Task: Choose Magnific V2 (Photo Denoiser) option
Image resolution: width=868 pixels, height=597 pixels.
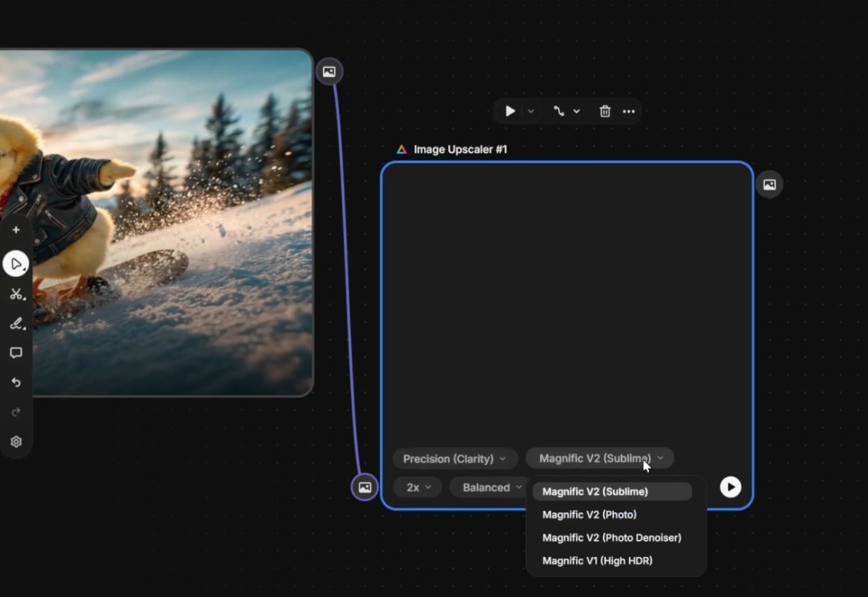Action: [x=611, y=538]
